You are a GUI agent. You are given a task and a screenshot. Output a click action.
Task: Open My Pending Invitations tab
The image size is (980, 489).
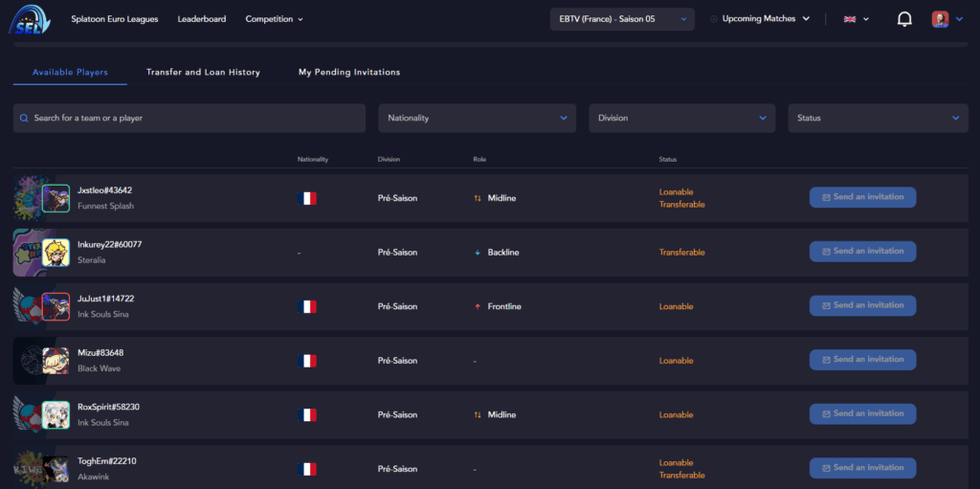(349, 73)
